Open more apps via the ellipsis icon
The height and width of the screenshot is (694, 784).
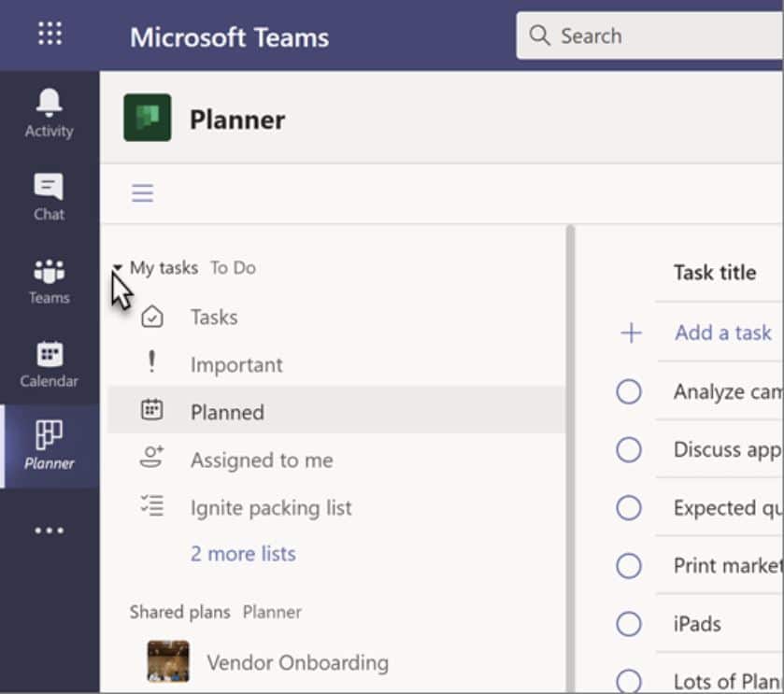coord(49,529)
